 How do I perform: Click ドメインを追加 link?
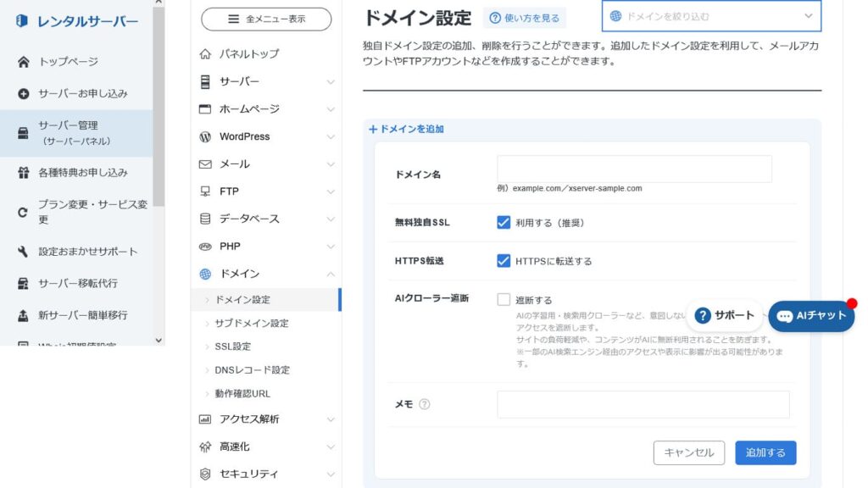(406, 129)
